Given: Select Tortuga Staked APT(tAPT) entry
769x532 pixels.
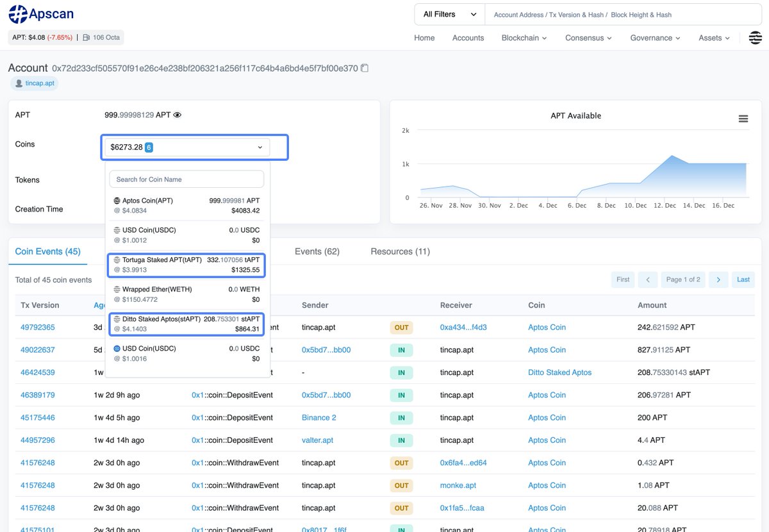Looking at the screenshot, I should [186, 265].
